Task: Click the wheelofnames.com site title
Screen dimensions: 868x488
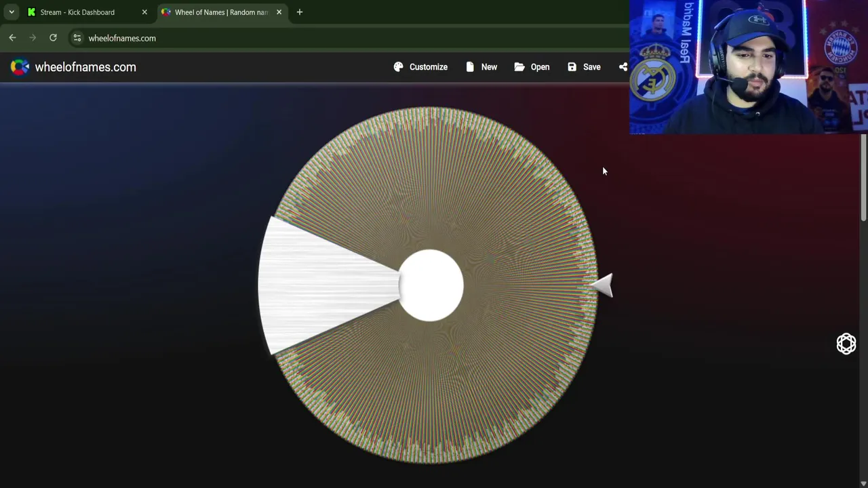Action: coord(85,67)
